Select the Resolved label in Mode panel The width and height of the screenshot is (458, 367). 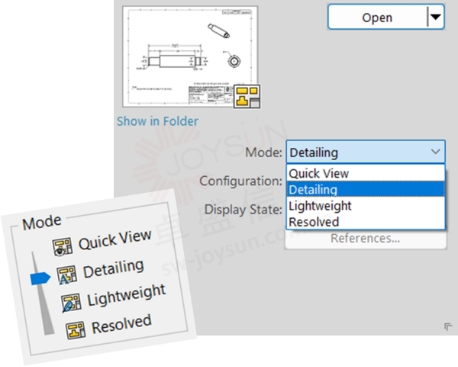click(121, 324)
